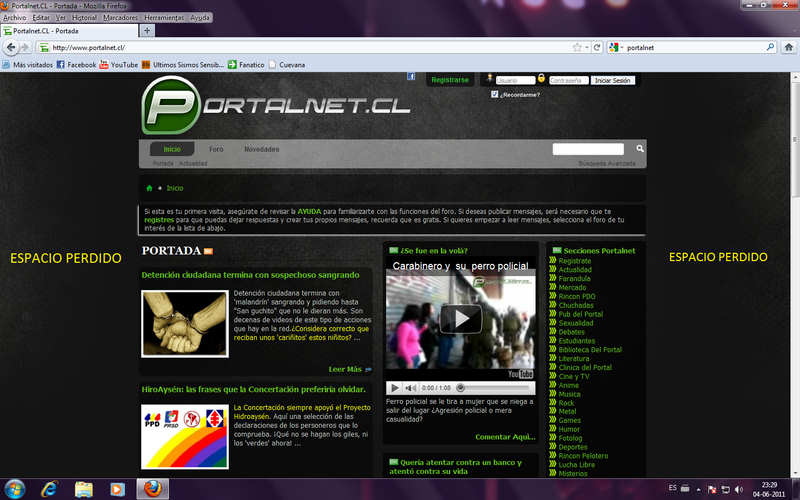Viewport: 800px width, 500px height.
Task: Open the Rincon Pelotero section link
Action: 583,456
